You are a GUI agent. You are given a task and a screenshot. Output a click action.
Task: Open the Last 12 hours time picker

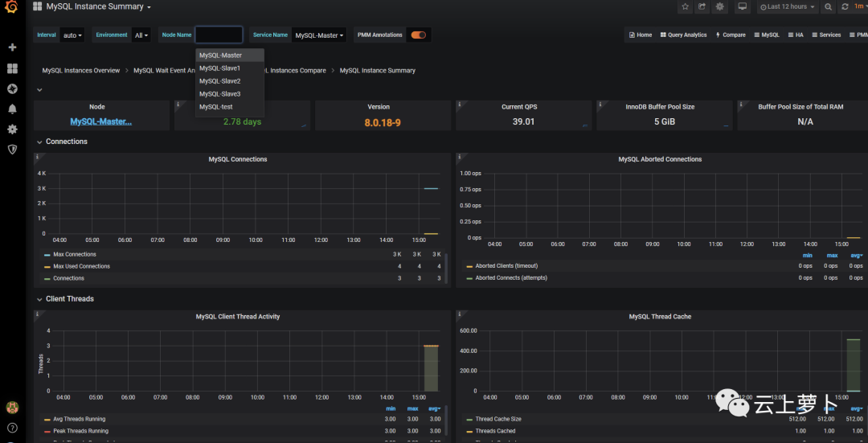(787, 6)
